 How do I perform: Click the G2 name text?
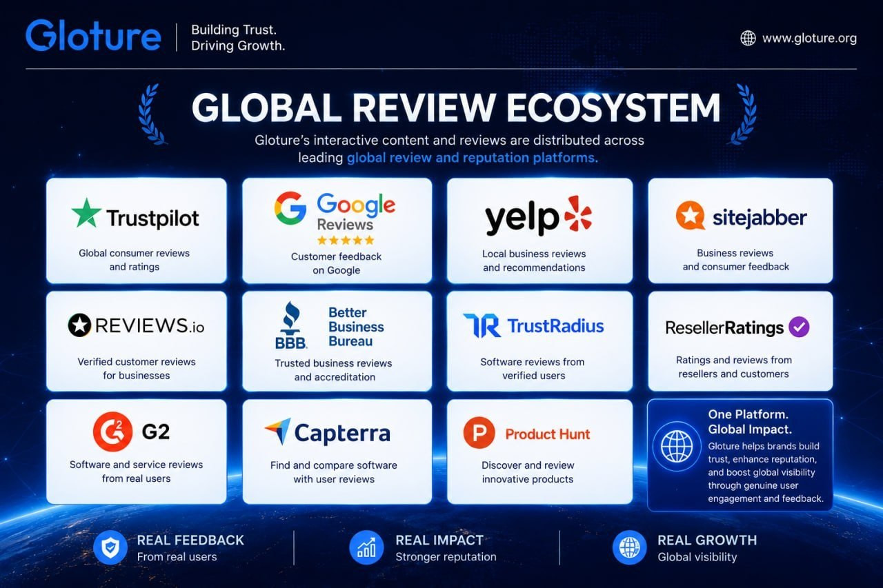point(155,432)
